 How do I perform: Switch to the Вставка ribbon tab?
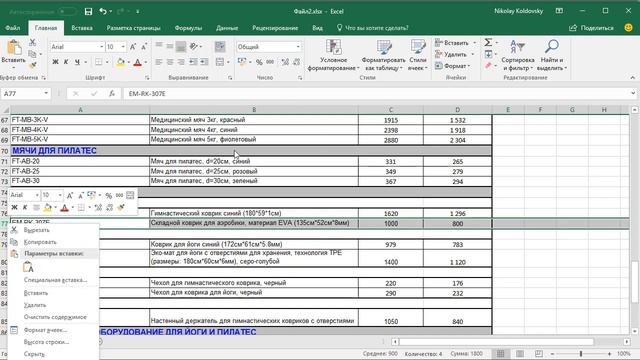[x=82, y=28]
